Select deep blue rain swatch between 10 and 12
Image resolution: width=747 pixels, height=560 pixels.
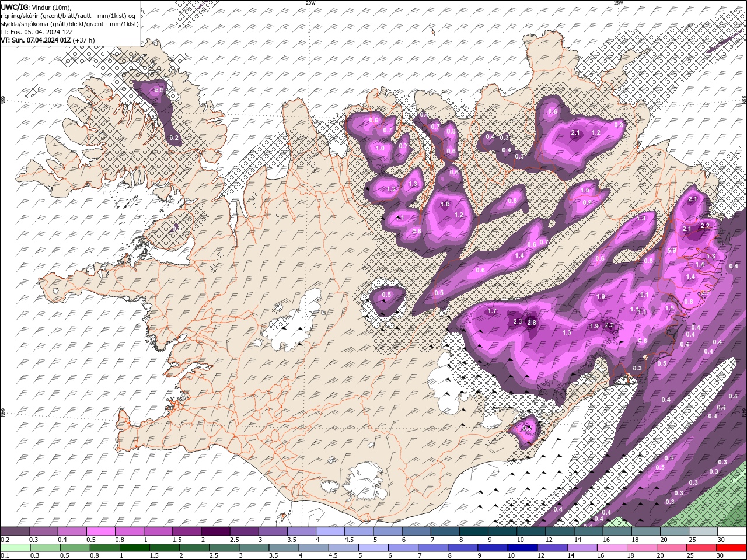point(522,548)
